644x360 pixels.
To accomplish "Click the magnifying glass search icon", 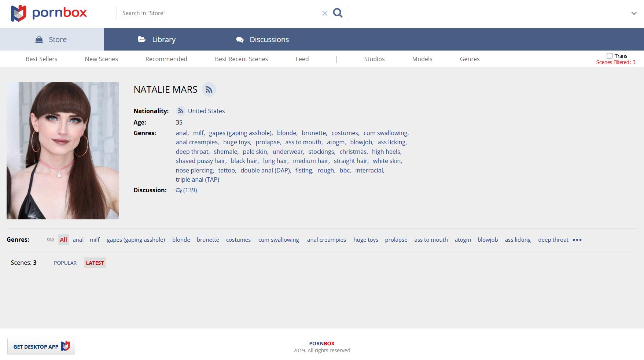I will tap(338, 13).
